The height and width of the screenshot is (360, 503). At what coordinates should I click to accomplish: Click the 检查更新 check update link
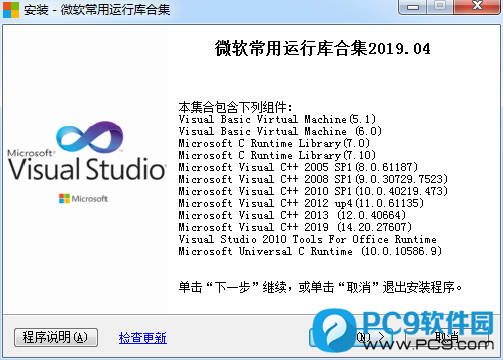pos(143,338)
